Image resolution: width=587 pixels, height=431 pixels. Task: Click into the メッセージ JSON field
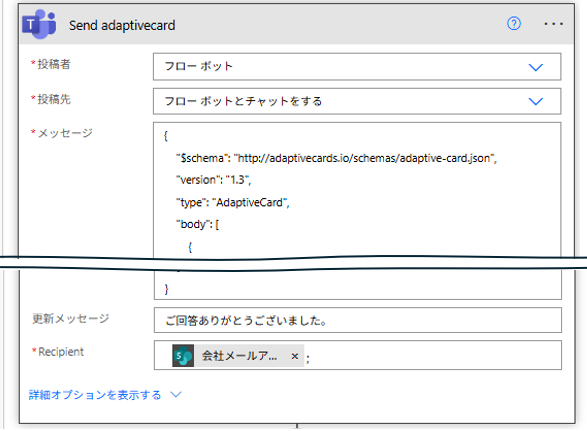[357, 211]
